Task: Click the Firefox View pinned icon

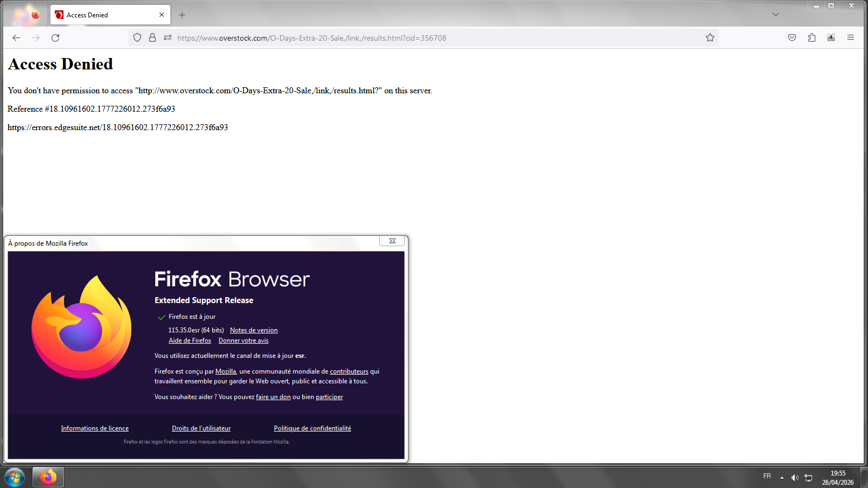Action: tap(35, 15)
